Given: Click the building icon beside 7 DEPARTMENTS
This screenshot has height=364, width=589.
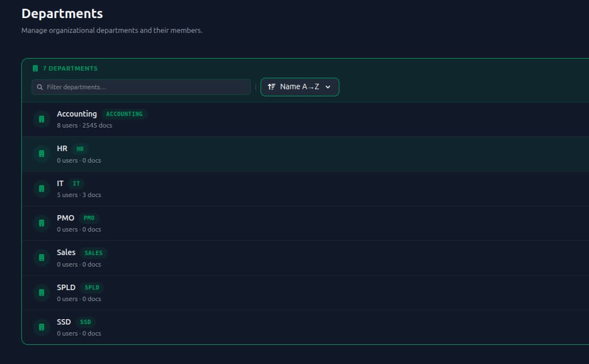Looking at the screenshot, I should [36, 68].
